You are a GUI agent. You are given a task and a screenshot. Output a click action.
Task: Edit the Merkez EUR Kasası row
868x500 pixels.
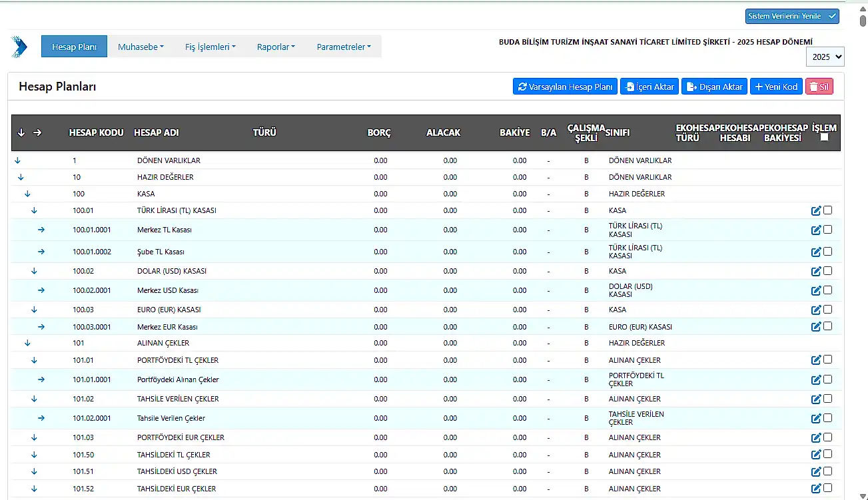click(x=815, y=327)
